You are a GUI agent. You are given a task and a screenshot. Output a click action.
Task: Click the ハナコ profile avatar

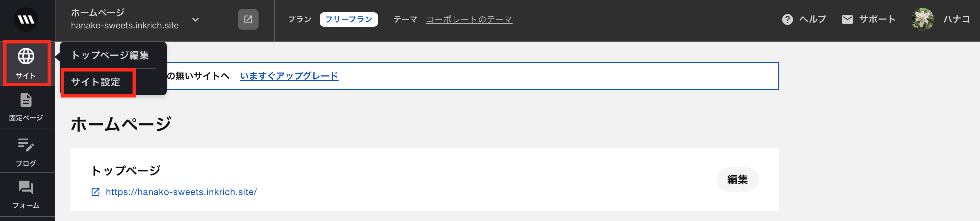coord(922,19)
